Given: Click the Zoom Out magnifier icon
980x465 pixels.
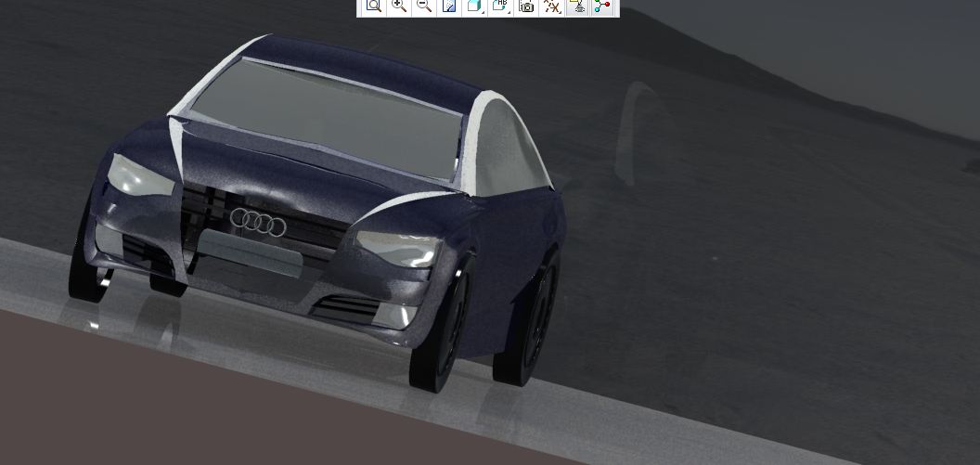Looking at the screenshot, I should tap(424, 6).
